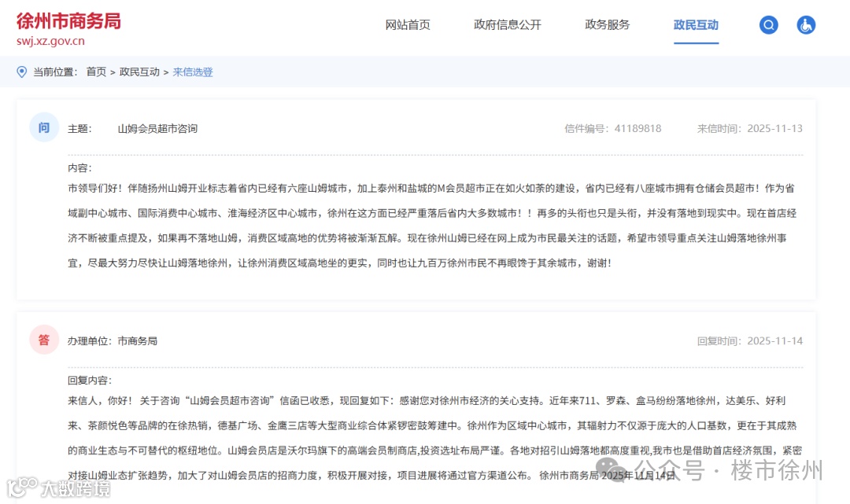
Task: Click 办理单位：市商务局 text
Action: point(113,341)
